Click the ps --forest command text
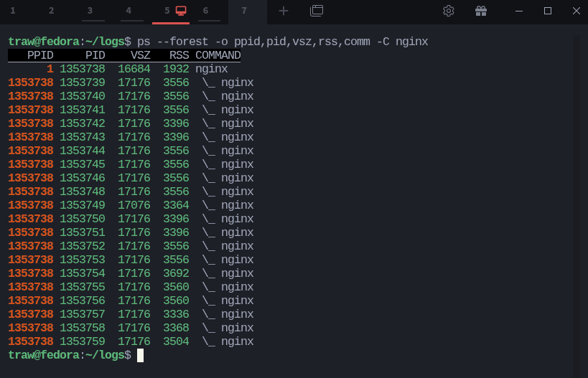 [282, 42]
